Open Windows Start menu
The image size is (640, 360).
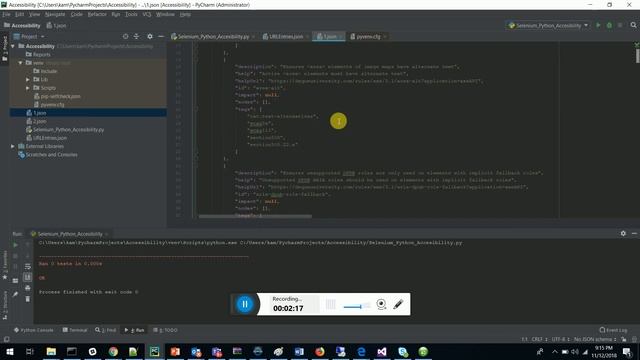10,351
